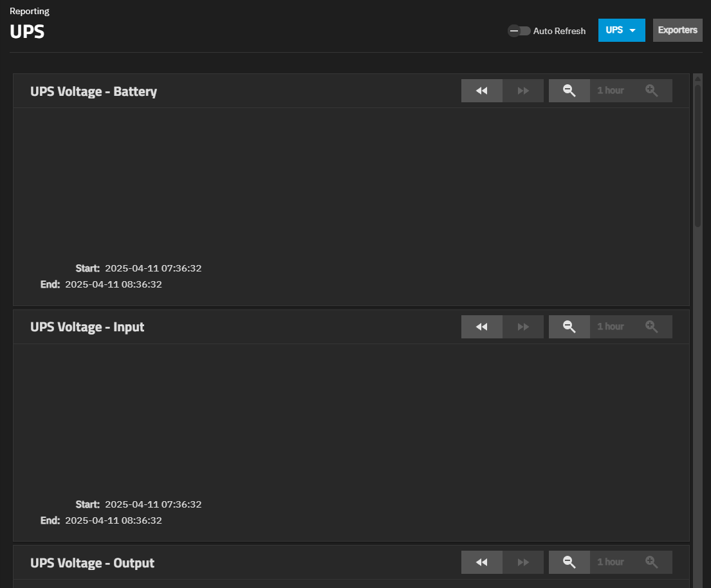Image resolution: width=711 pixels, height=588 pixels.
Task: Zoom out the UPS Voltage - Input chart
Action: pyautogui.click(x=569, y=327)
